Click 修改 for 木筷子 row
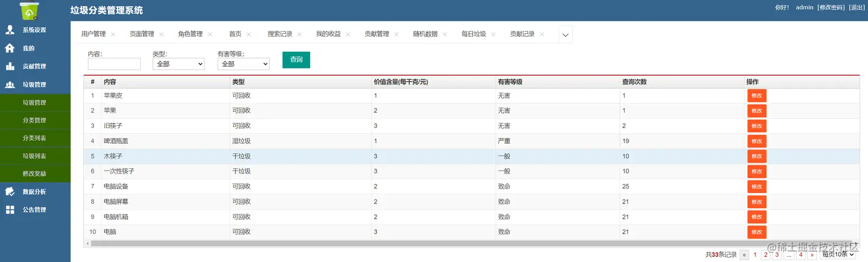This screenshot has height=262, width=868. coord(757,156)
